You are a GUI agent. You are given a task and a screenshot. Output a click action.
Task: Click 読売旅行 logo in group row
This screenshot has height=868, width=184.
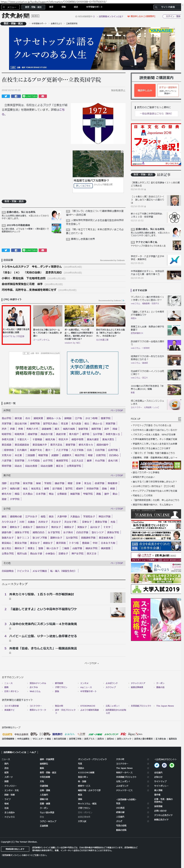coord(57,734)
